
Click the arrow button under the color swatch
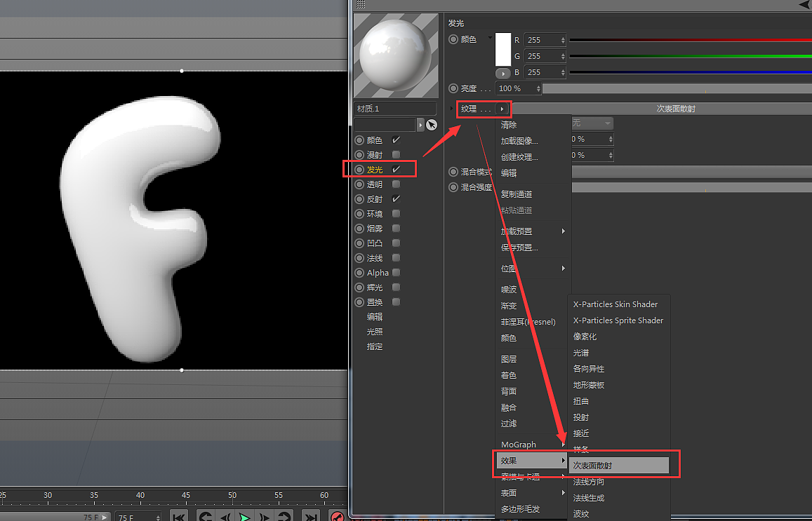pyautogui.click(x=502, y=74)
